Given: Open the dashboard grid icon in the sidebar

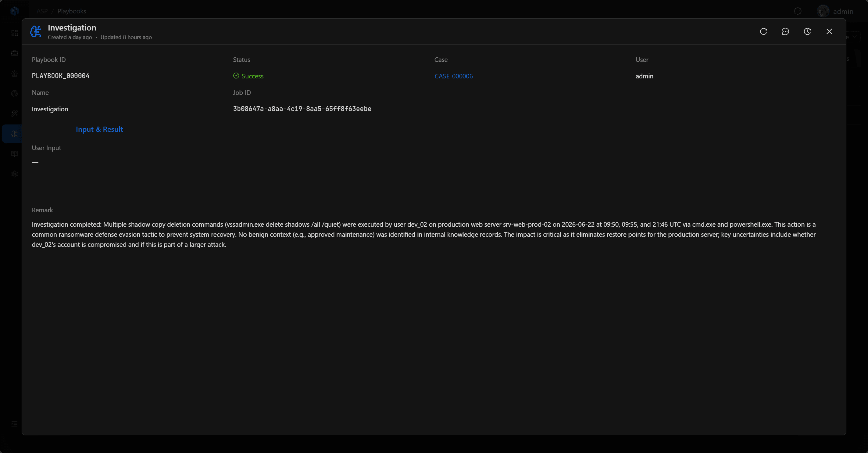Looking at the screenshot, I should 15,33.
